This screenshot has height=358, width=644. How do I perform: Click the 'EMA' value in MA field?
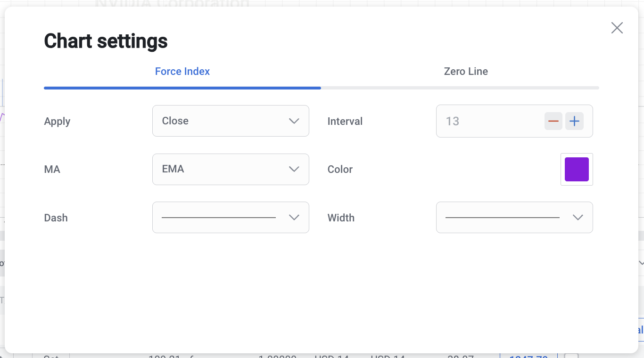click(x=173, y=169)
